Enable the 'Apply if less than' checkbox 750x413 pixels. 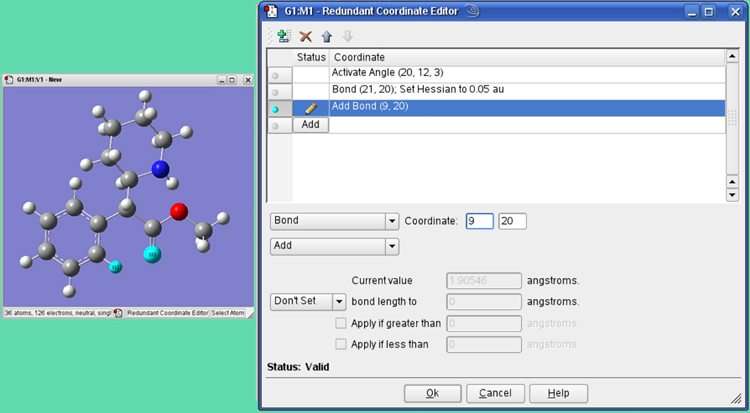coord(341,344)
